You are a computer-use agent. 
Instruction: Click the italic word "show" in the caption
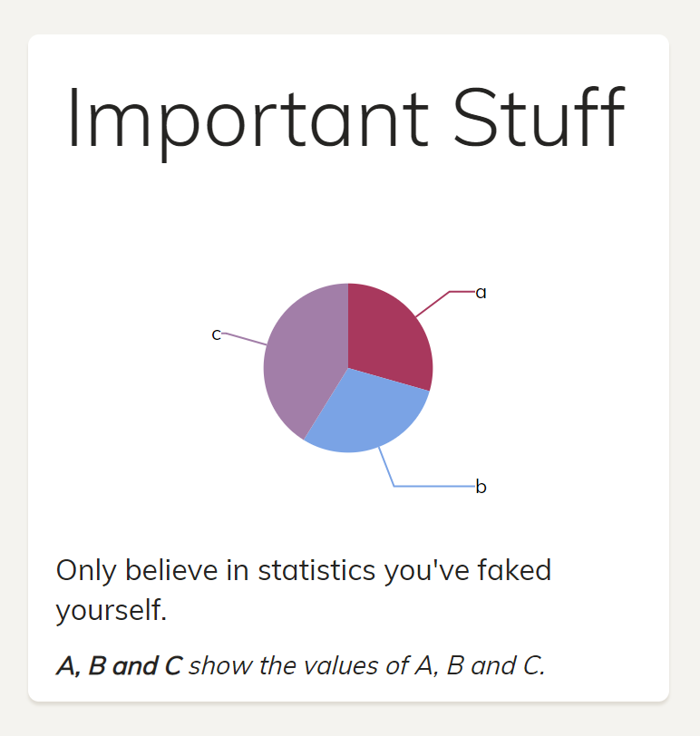(x=220, y=666)
